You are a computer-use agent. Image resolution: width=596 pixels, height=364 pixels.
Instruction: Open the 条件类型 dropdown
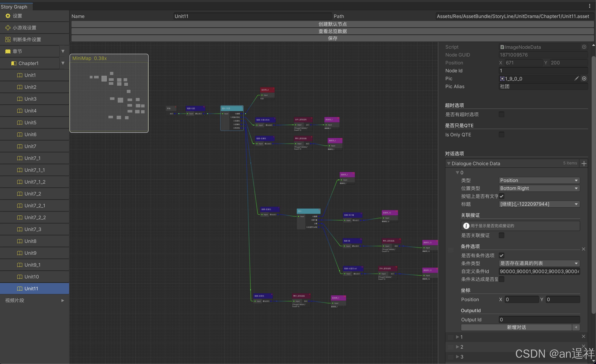[x=539, y=263]
